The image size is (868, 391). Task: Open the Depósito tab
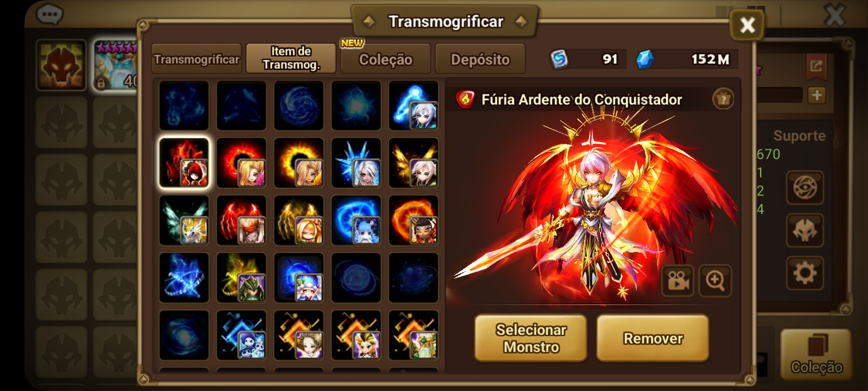pos(480,59)
